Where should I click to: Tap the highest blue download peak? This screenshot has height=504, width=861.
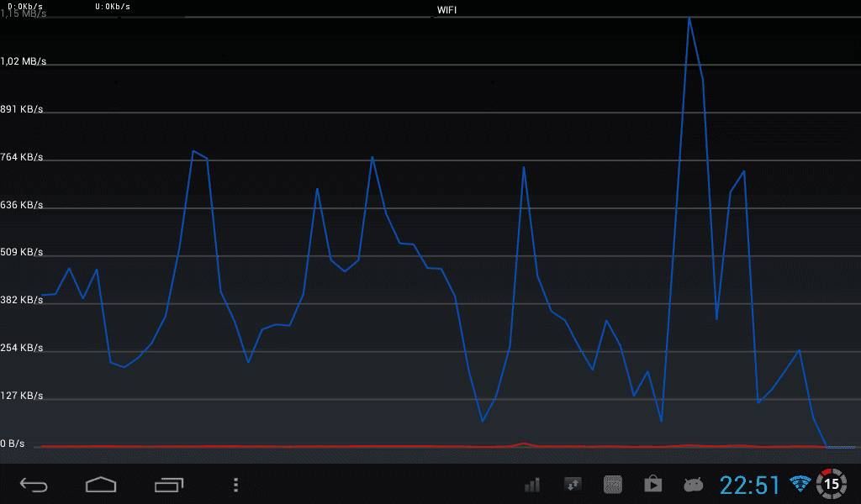click(x=689, y=18)
